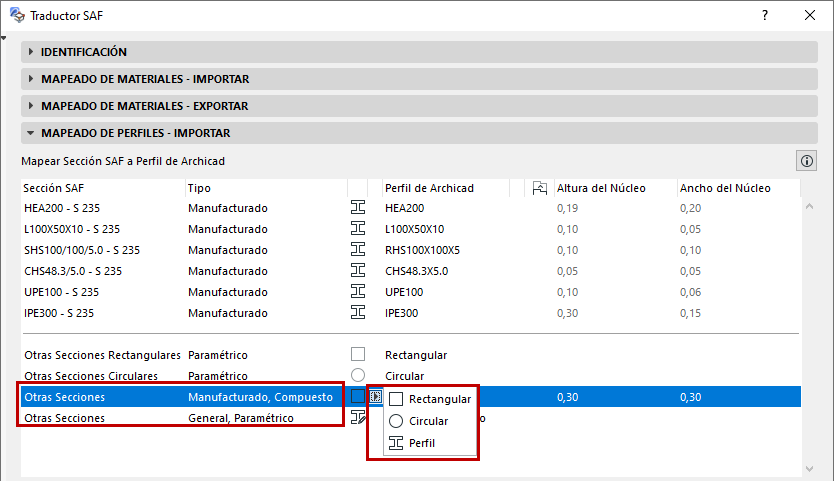
Task: Click the profile icon in the CHS48.3/5.0 row
Action: point(358,271)
